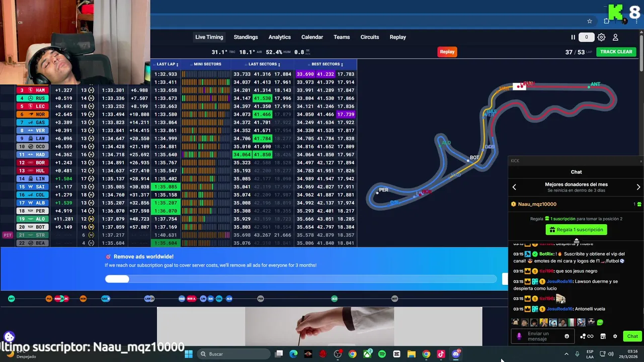This screenshot has width=644, height=362.
Task: Click the TRACK CLEAR status button
Action: (x=616, y=52)
